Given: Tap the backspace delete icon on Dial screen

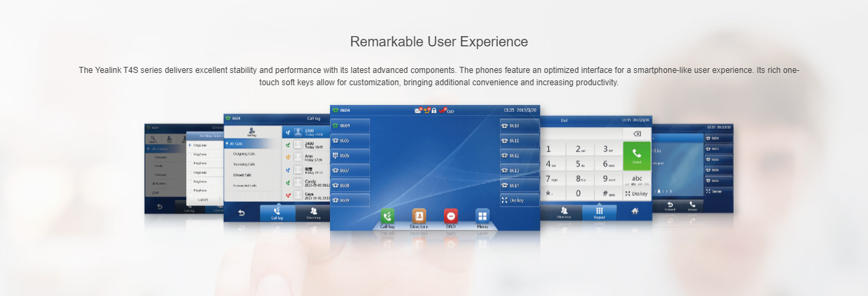Looking at the screenshot, I should click(x=637, y=134).
